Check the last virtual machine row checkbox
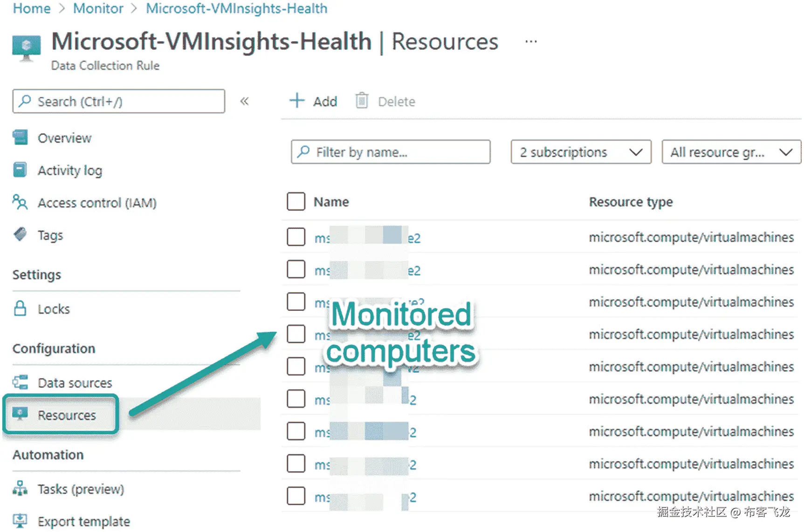 (x=296, y=496)
